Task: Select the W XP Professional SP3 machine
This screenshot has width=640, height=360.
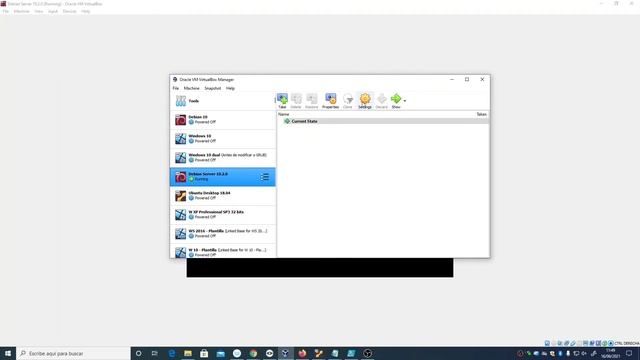Action: 223,215
